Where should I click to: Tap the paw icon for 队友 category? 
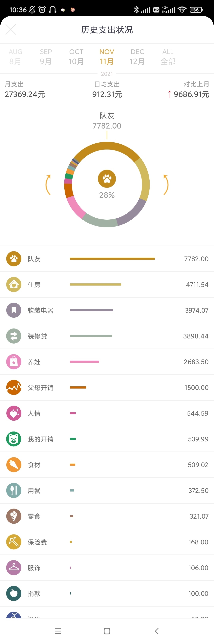tap(14, 259)
